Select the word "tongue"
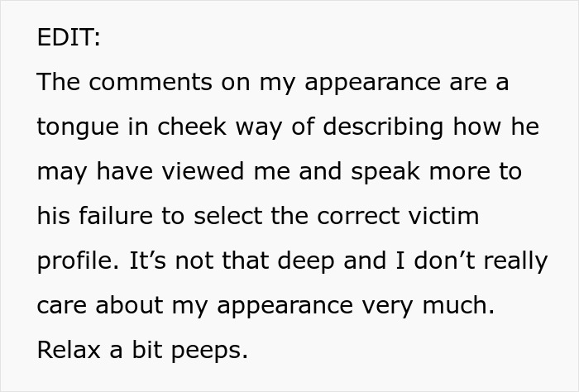Screen dimensions: 579x392 [x=78, y=127]
